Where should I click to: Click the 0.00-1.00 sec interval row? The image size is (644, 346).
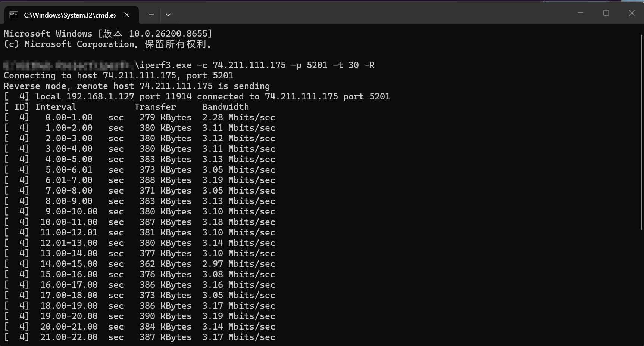140,117
